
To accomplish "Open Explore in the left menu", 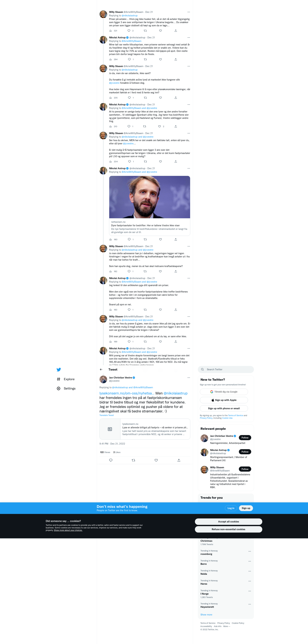I will (69, 379).
